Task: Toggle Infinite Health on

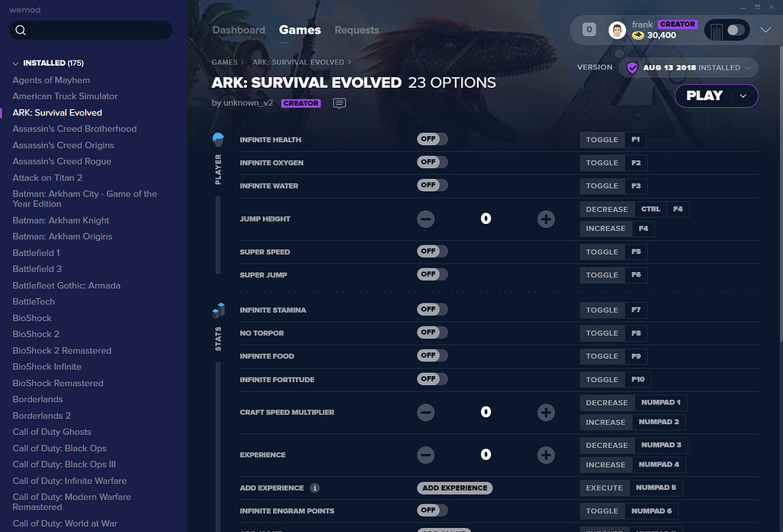Action: click(x=432, y=139)
